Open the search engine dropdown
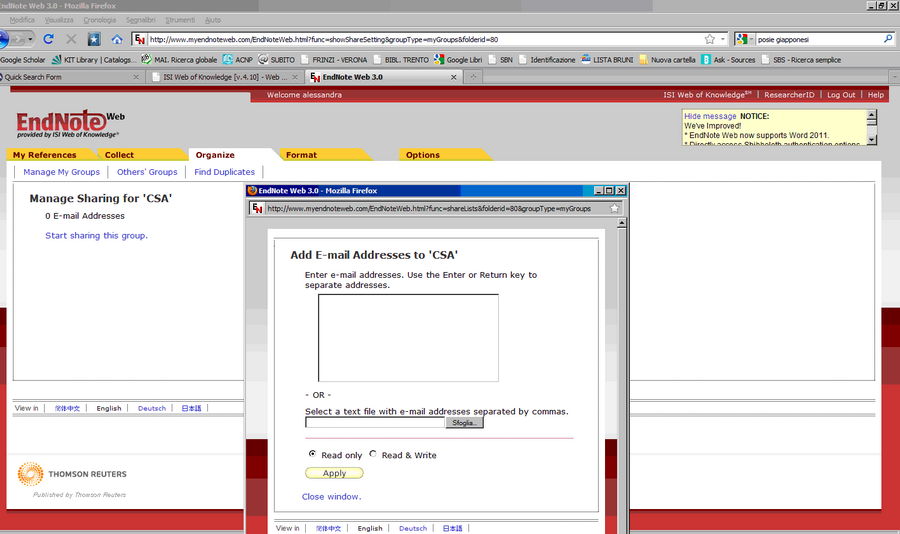This screenshot has width=900, height=534. 745,39
